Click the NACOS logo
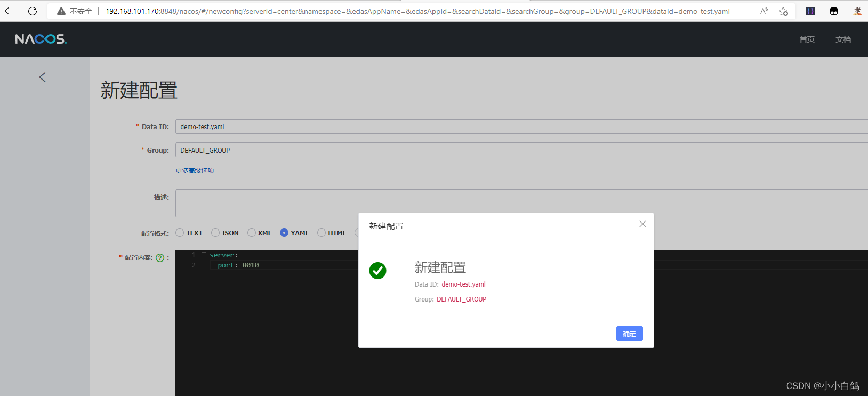The width and height of the screenshot is (868, 396). pos(41,39)
